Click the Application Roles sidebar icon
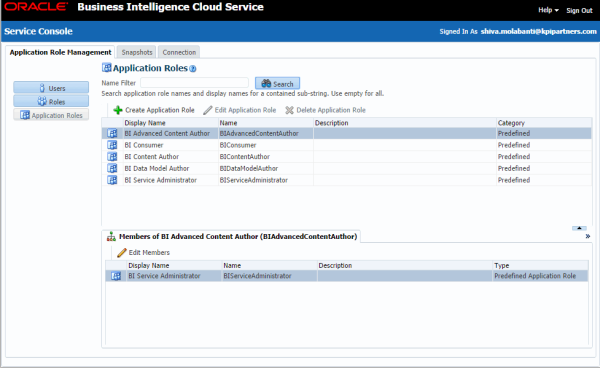Screen dimensions: 600x368 click(25, 115)
